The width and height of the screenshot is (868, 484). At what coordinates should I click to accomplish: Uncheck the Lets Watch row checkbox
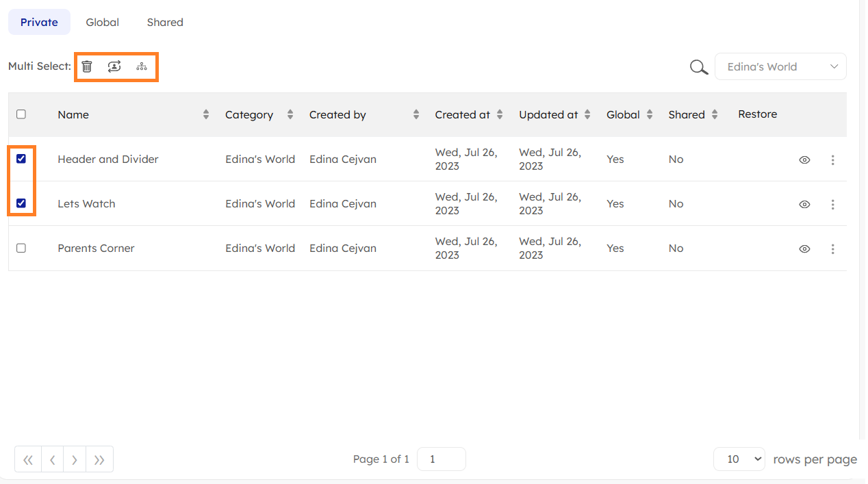[x=21, y=203]
